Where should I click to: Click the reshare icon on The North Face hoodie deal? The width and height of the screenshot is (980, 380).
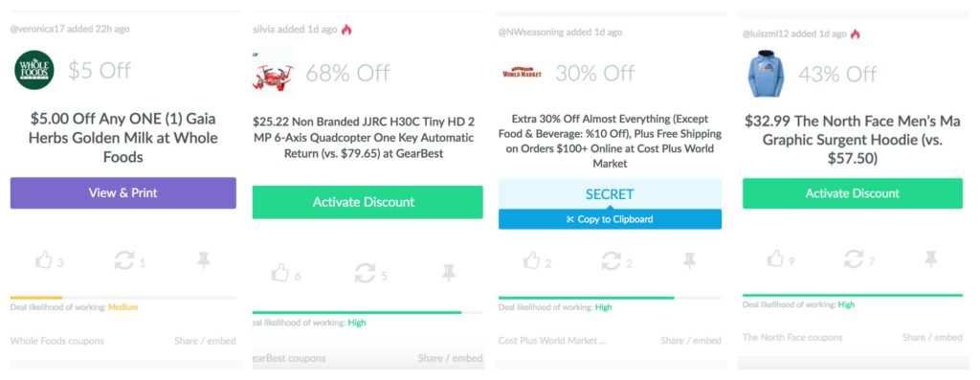[854, 258]
